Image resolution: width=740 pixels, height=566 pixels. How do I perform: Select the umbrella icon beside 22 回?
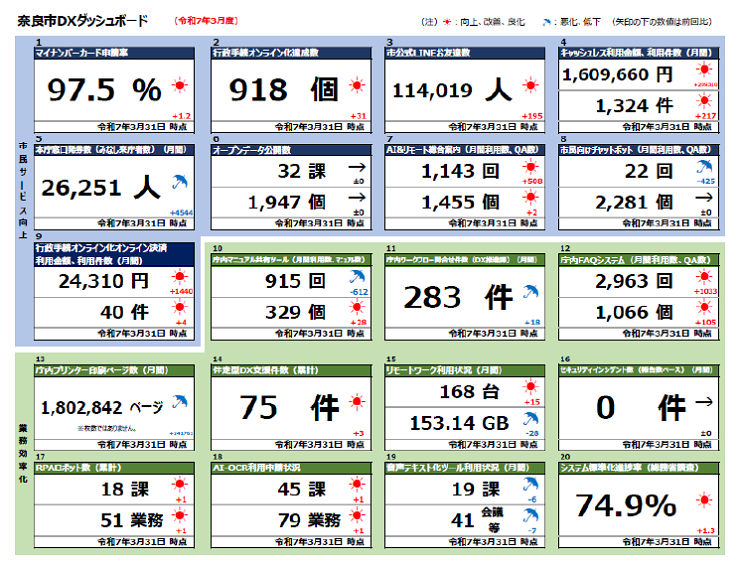coord(705,167)
